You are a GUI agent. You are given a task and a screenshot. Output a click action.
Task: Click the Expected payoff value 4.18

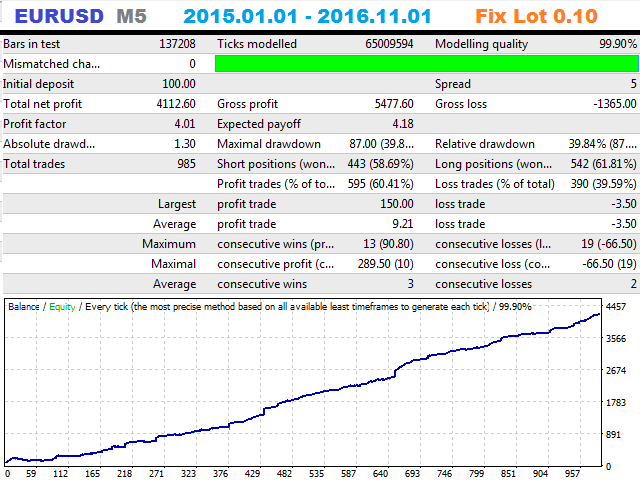pos(401,124)
